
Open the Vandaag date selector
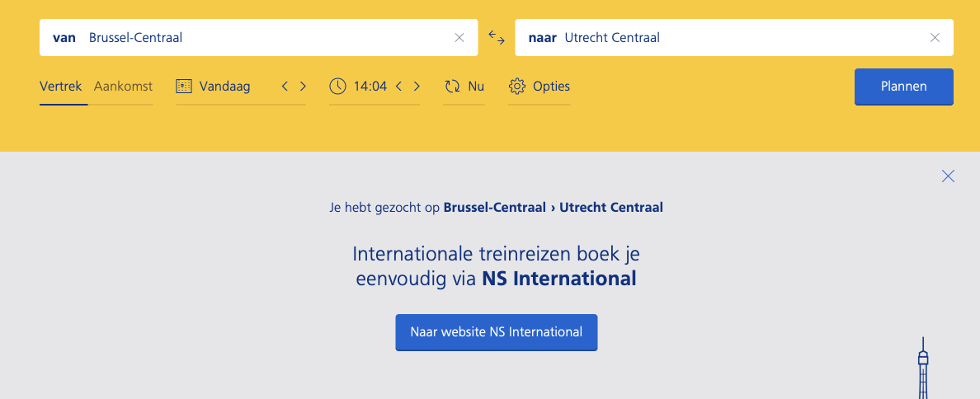(225, 87)
